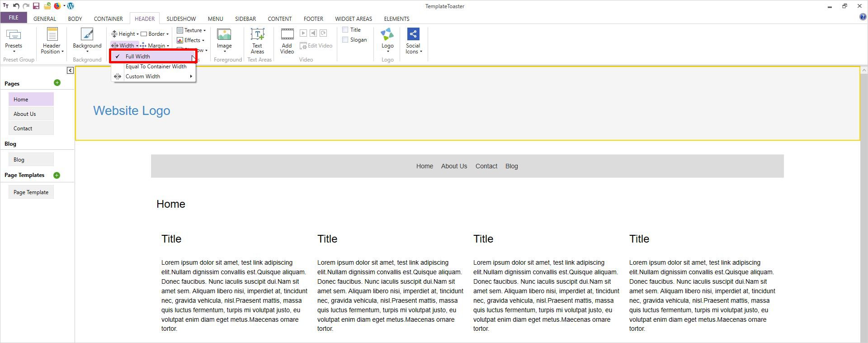Click the Add Video filmstrip icon

pos(287,34)
